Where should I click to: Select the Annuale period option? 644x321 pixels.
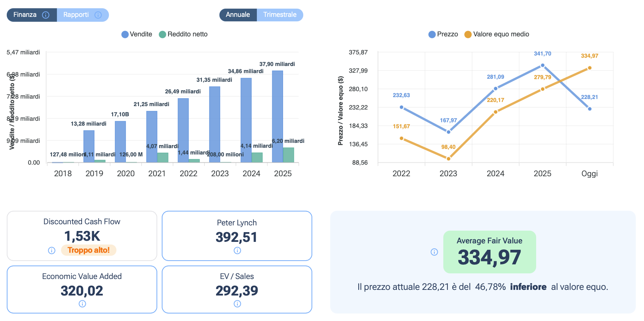click(x=238, y=15)
